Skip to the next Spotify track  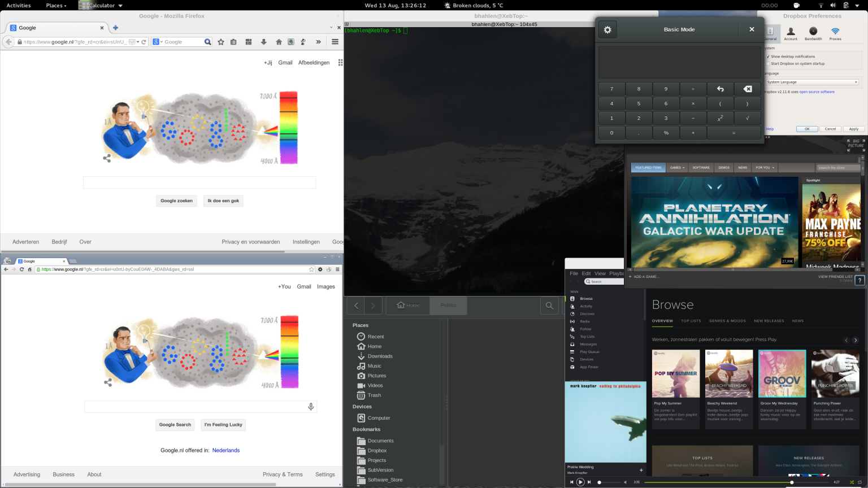(x=589, y=482)
